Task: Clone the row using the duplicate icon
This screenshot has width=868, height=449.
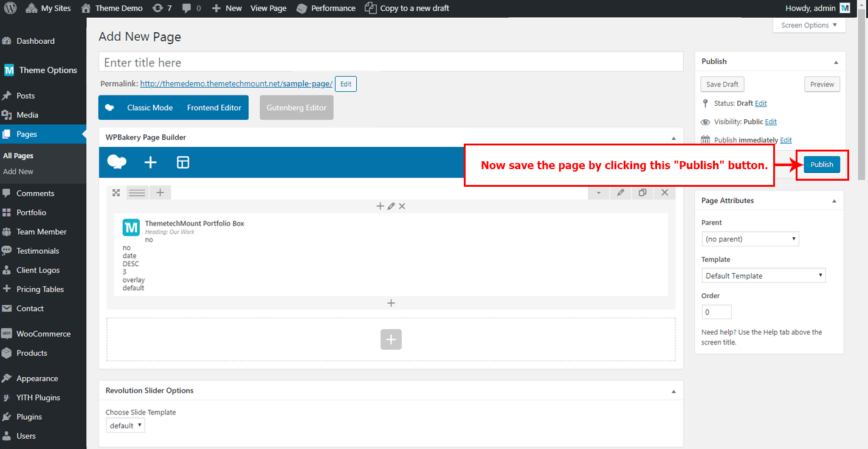Action: [x=642, y=192]
